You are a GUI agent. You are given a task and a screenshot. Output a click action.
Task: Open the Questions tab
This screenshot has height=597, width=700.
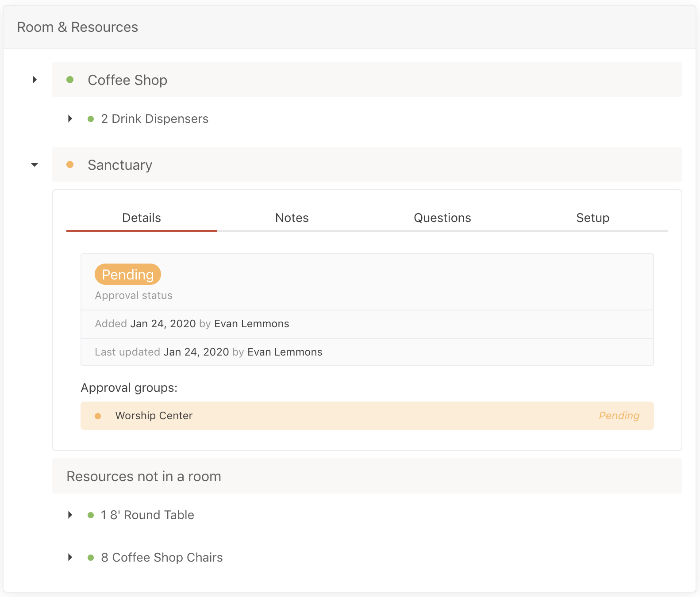[442, 218]
